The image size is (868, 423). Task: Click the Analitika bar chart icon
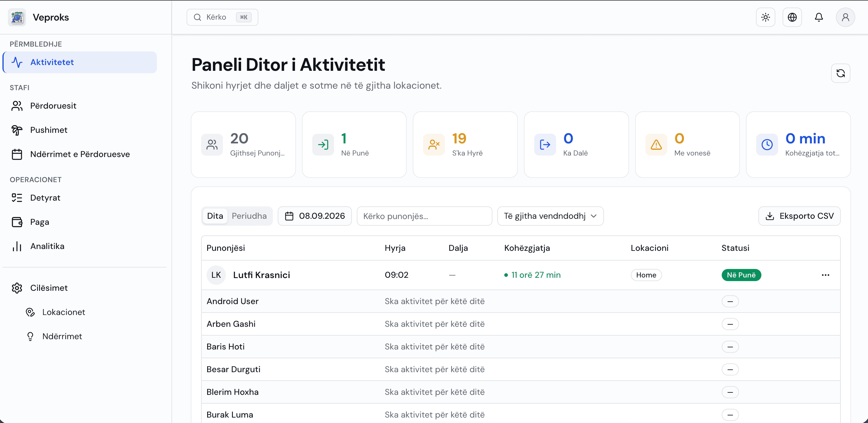click(x=17, y=246)
